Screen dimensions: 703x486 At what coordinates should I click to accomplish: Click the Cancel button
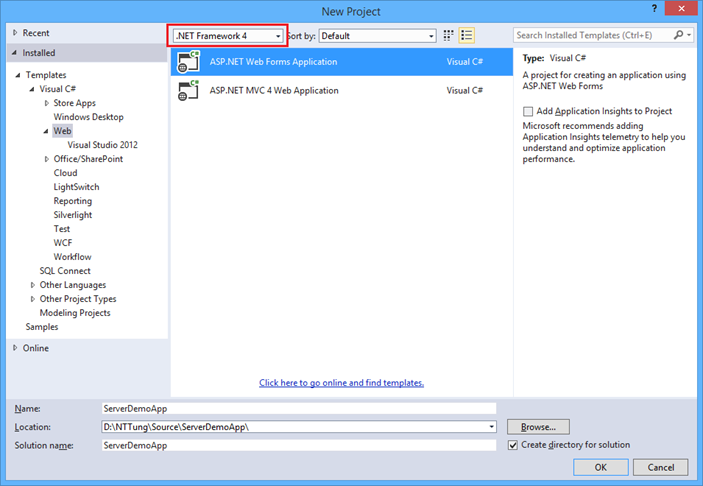point(661,468)
